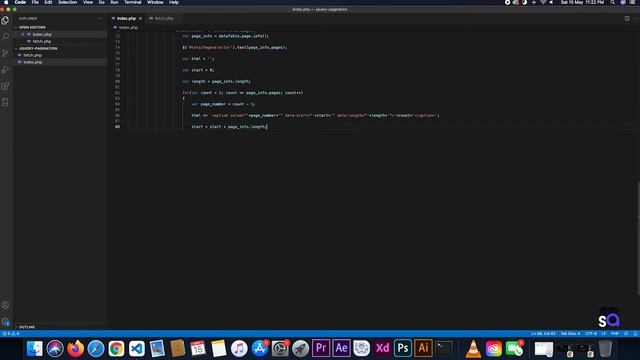Screen dimensions: 640x360
Task: Click the editor vertical scrollbar
Action: (x=638, y=237)
